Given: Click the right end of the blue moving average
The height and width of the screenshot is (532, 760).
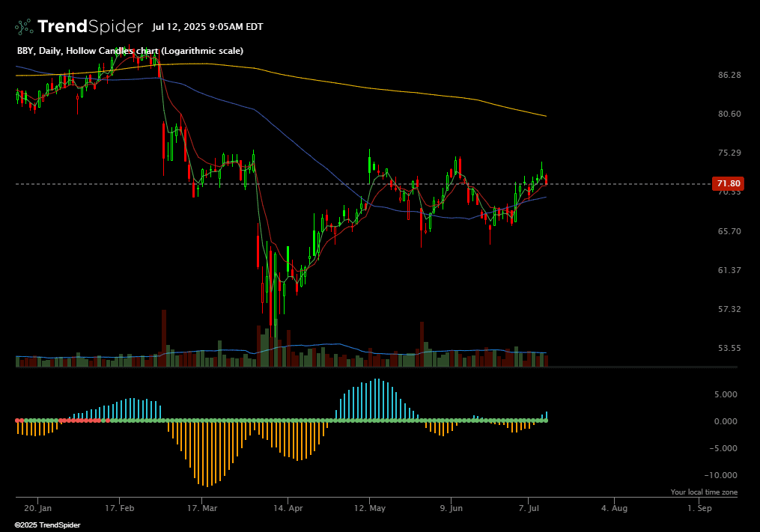Looking at the screenshot, I should point(545,197).
